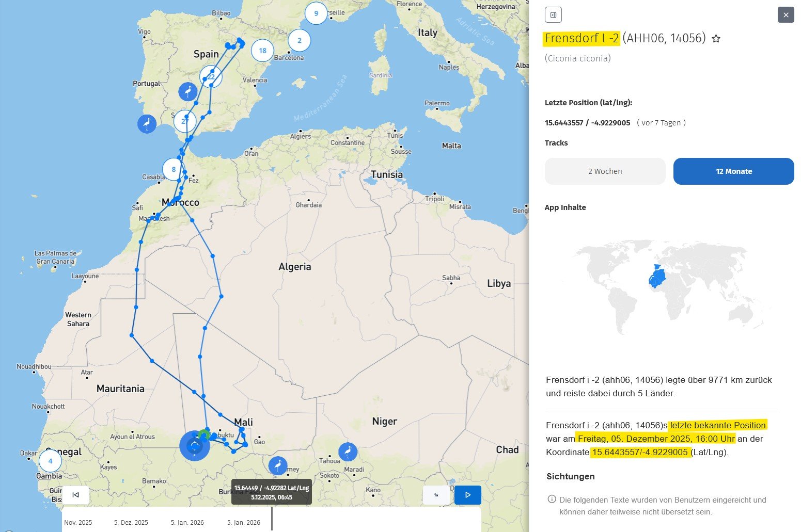801x532 pixels.
Task: Click the stork marker in western Spain
Action: point(188,92)
